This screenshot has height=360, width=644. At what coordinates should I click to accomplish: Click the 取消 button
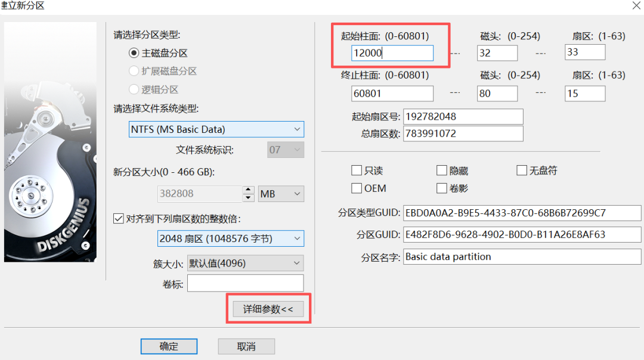pyautogui.click(x=246, y=346)
